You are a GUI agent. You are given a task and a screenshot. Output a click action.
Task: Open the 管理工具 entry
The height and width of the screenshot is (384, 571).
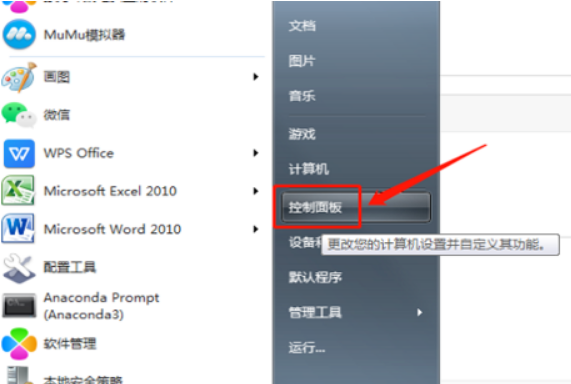coord(315,312)
